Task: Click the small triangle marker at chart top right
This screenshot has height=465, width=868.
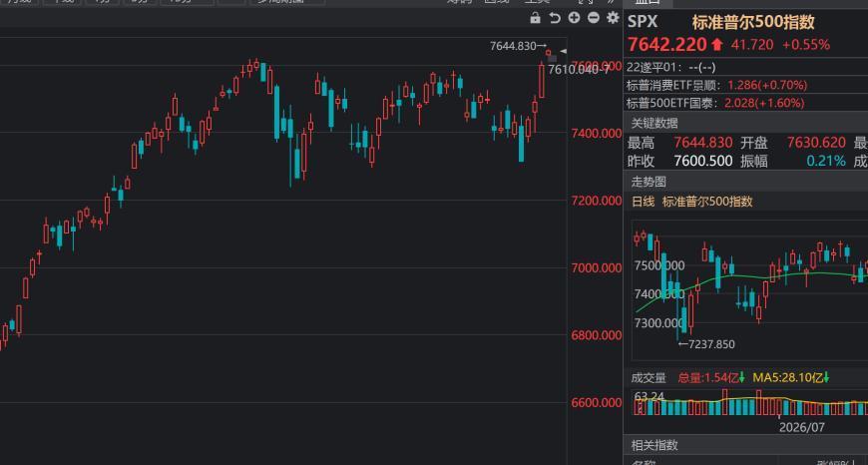Action: [x=563, y=52]
